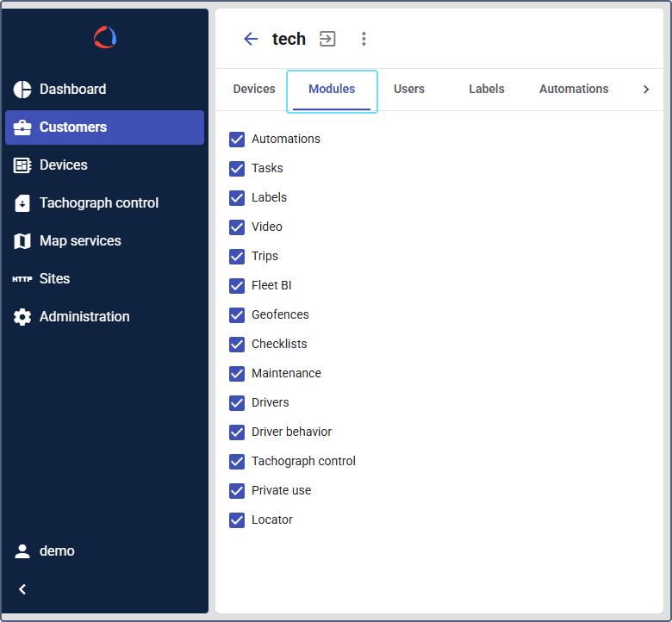672x622 pixels.
Task: Click the Administration gear icon
Action: (22, 317)
